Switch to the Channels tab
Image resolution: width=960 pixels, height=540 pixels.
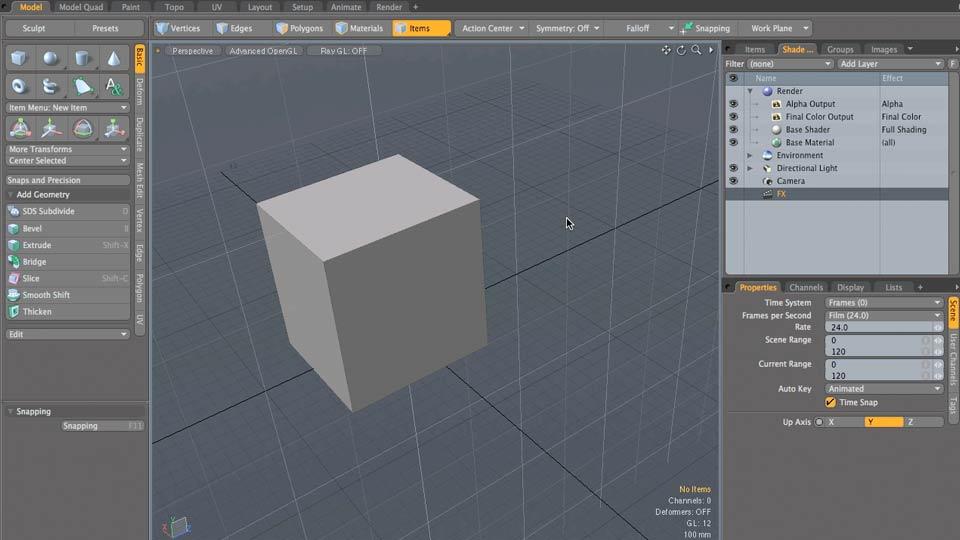805,287
